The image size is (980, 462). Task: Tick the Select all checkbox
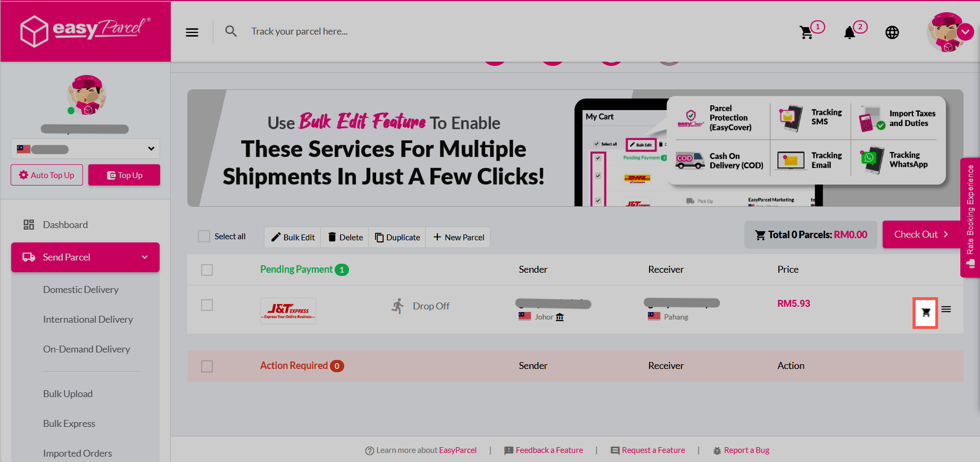click(204, 236)
